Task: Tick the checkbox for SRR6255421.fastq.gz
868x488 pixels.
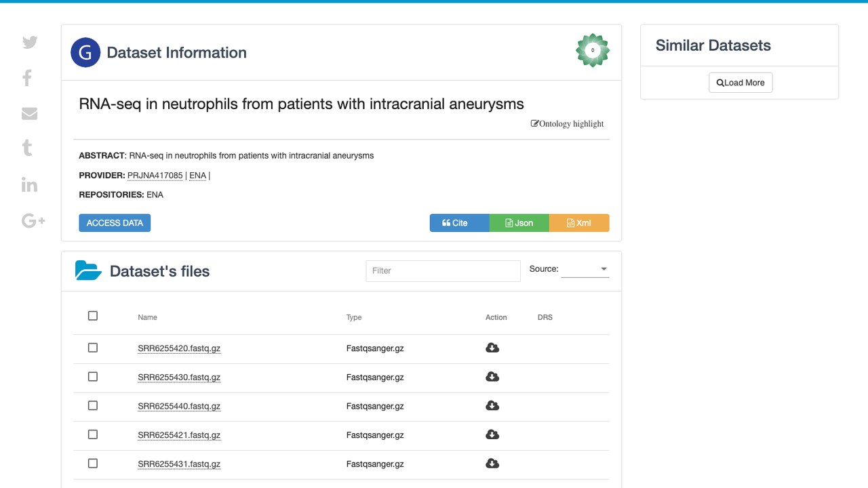Action: (93, 434)
